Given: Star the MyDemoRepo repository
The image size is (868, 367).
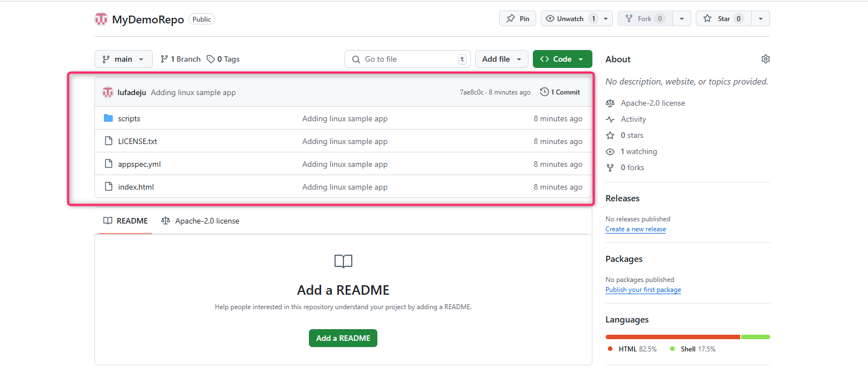Looking at the screenshot, I should (x=723, y=18).
